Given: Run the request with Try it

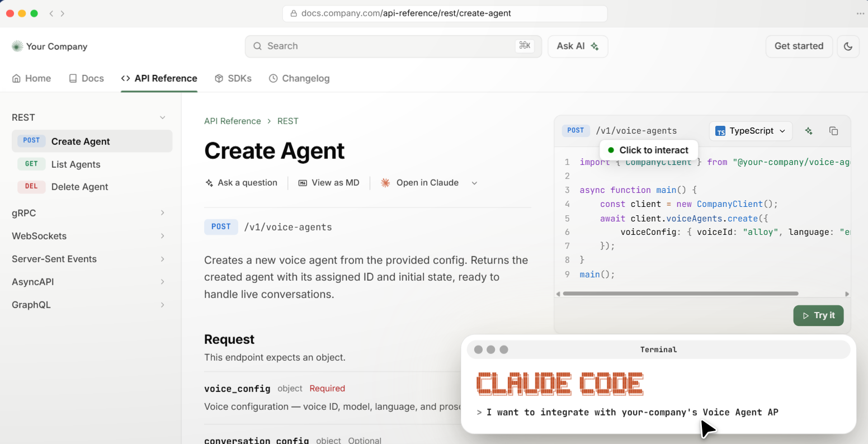Looking at the screenshot, I should click(818, 316).
